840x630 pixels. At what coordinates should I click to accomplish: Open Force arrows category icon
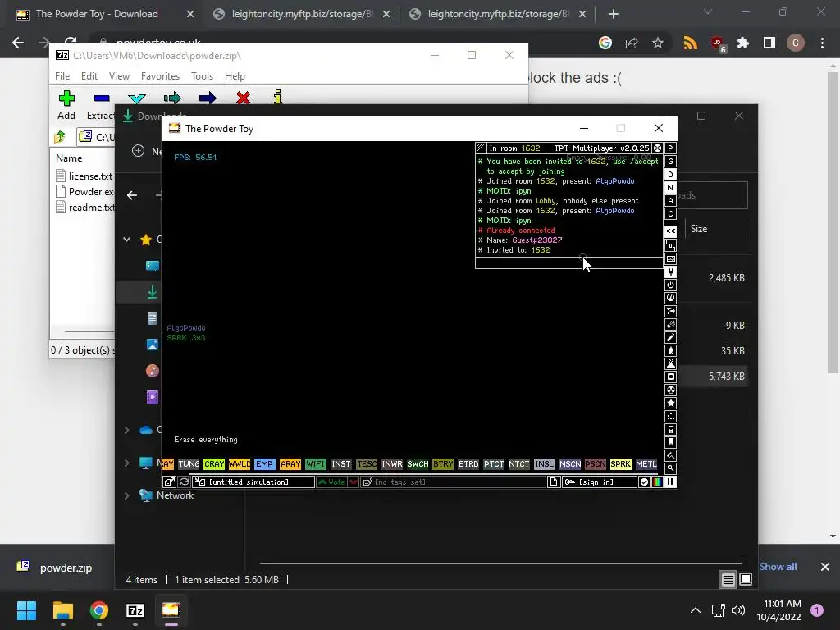pos(670,311)
